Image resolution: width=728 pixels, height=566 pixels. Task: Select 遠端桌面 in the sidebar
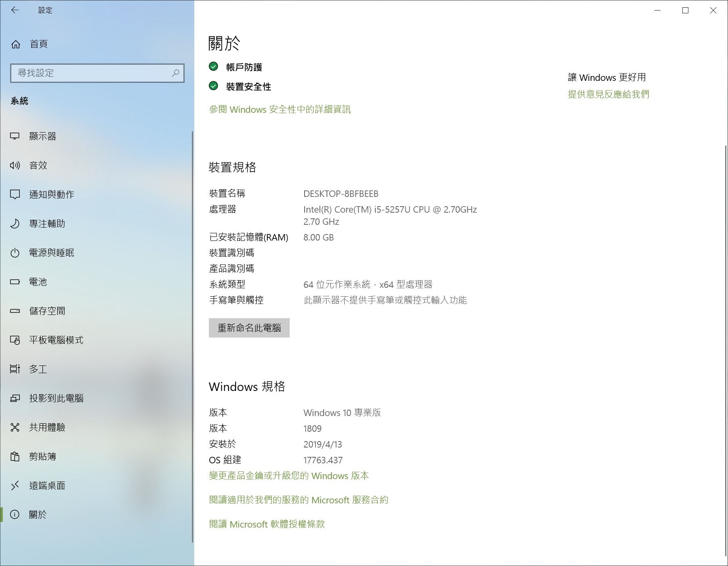(x=96, y=486)
